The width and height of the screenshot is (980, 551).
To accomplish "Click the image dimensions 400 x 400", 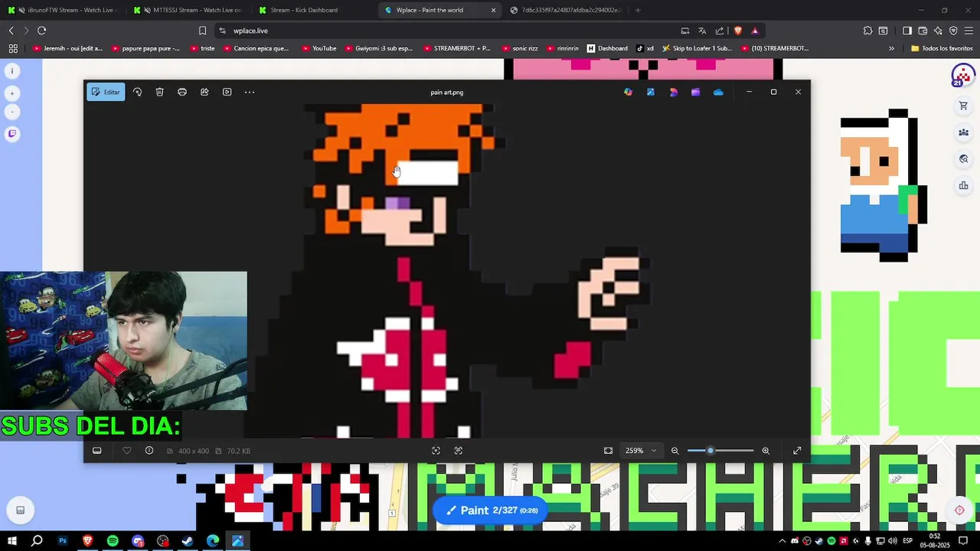I will (193, 451).
